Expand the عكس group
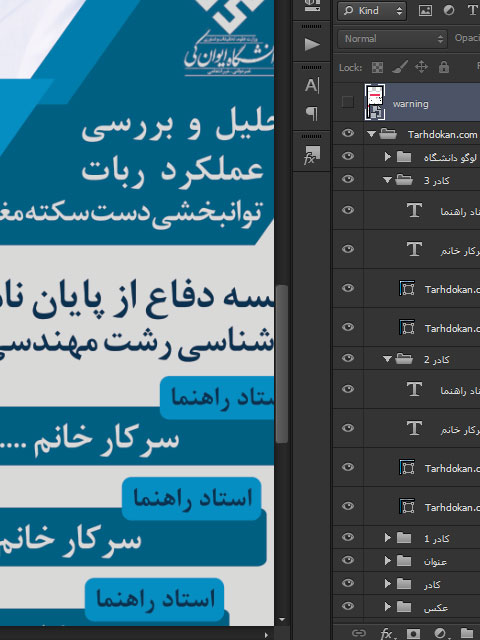 coord(387,607)
